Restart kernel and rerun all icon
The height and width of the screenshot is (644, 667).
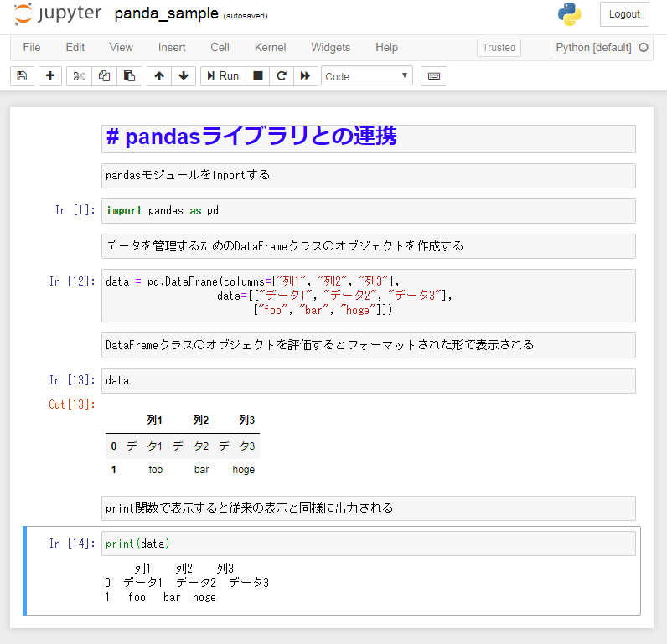pyautogui.click(x=305, y=76)
